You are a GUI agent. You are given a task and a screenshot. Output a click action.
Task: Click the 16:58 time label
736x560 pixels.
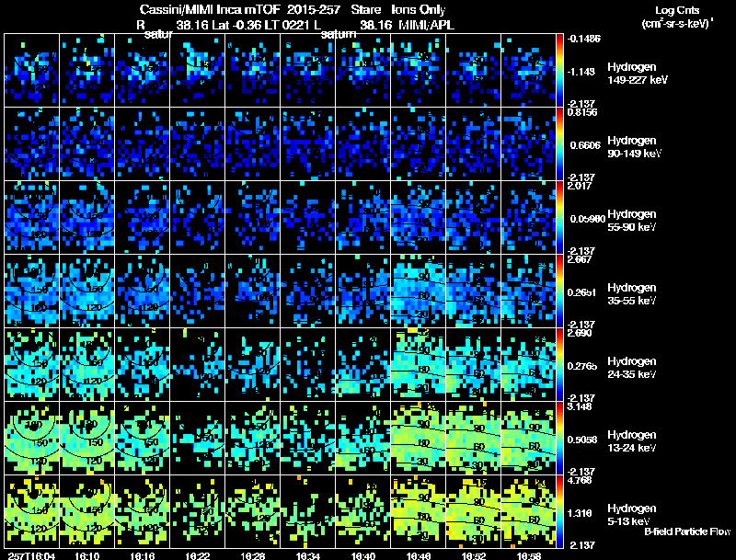click(x=528, y=556)
